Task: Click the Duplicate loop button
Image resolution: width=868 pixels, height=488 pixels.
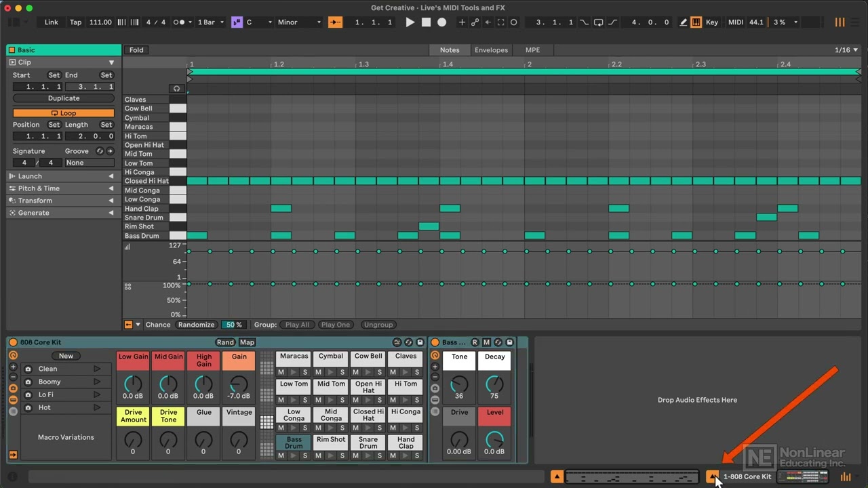Action: (64, 98)
